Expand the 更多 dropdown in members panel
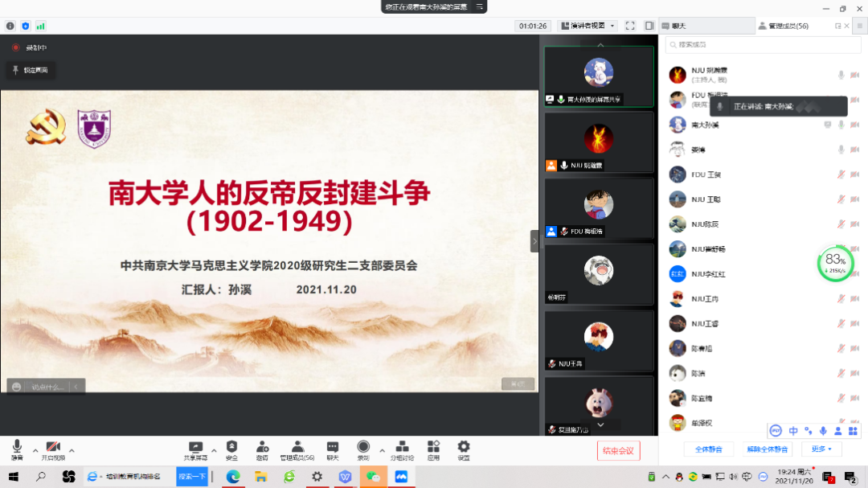This screenshot has width=868, height=488. click(821, 449)
